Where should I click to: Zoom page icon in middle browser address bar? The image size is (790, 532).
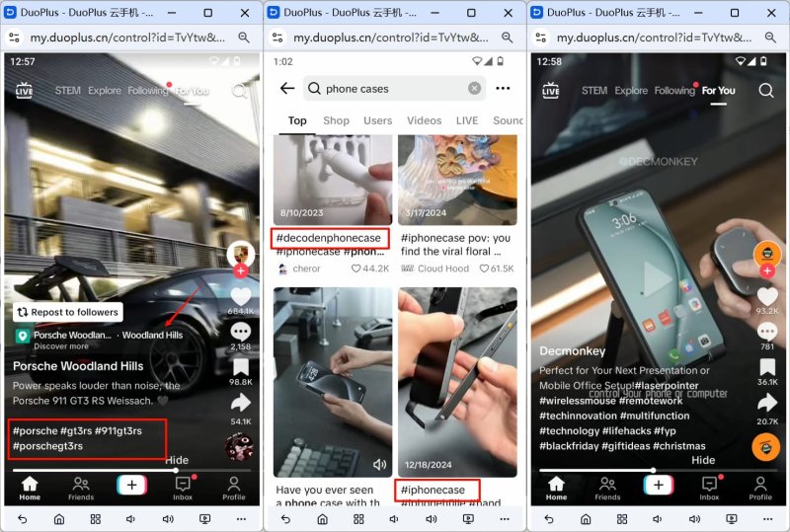click(508, 38)
